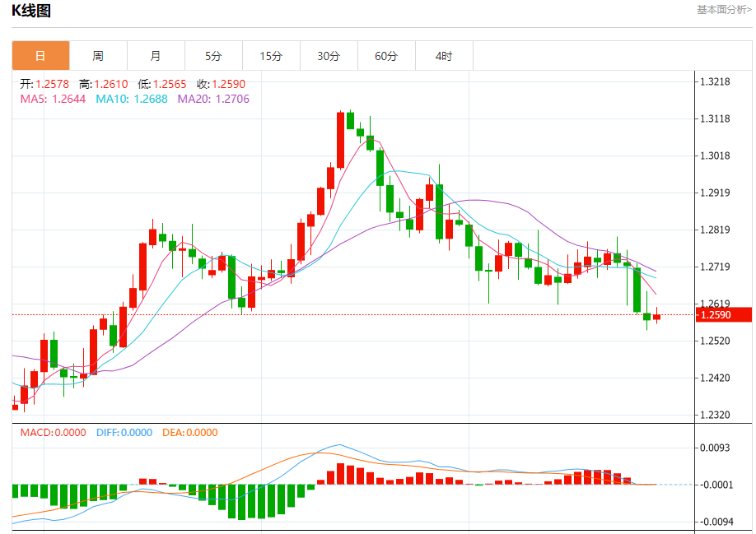Open the 60分 chart tab

pos(386,56)
